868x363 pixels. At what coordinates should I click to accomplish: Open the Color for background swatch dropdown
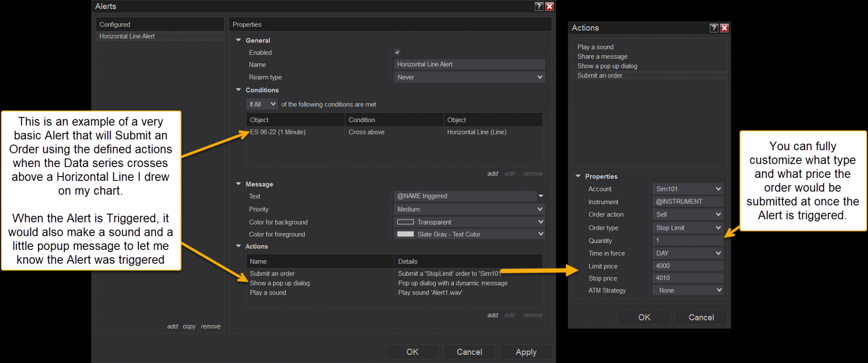point(469,222)
